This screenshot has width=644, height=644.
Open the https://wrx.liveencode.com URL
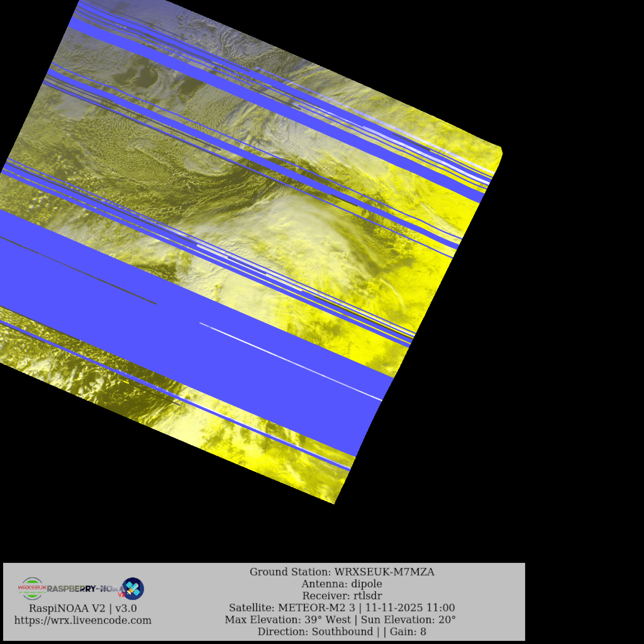pos(83,620)
